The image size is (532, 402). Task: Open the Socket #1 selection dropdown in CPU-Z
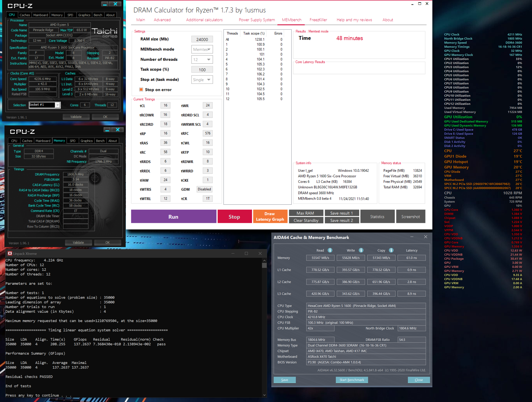click(x=57, y=105)
